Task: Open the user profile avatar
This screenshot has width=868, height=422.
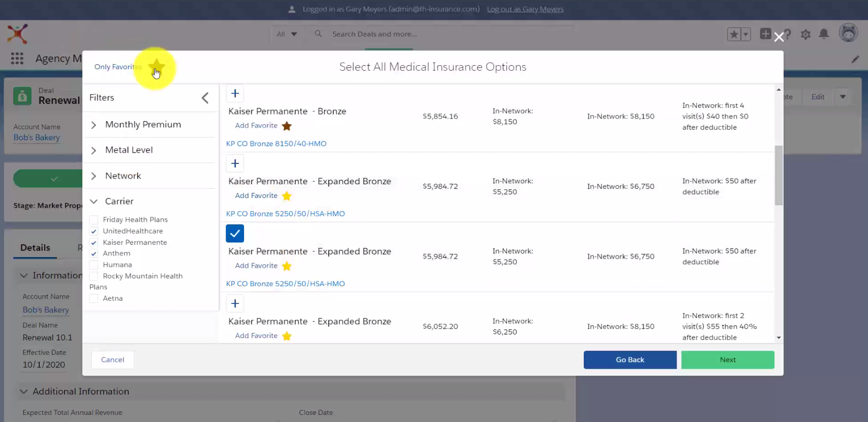Action: [x=848, y=33]
